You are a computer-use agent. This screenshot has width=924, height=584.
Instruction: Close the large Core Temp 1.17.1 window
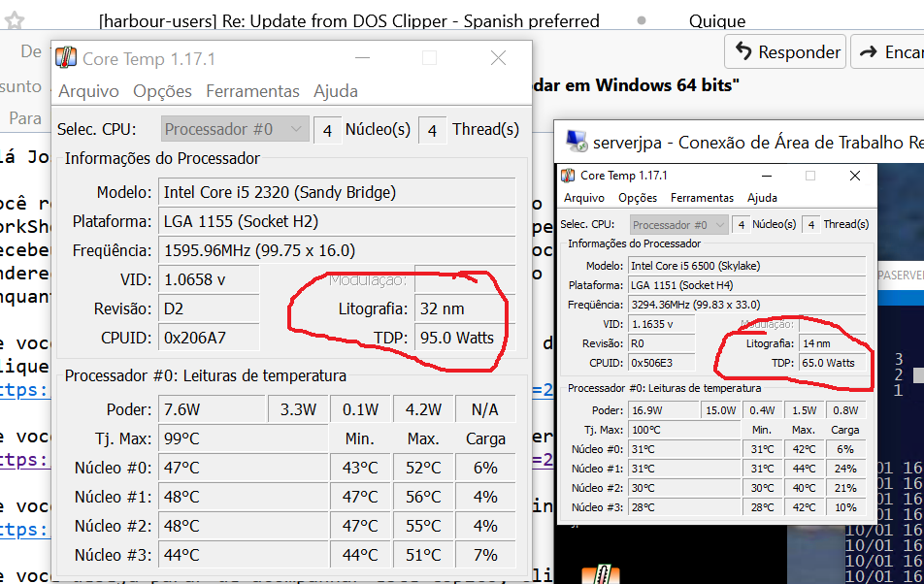click(498, 57)
